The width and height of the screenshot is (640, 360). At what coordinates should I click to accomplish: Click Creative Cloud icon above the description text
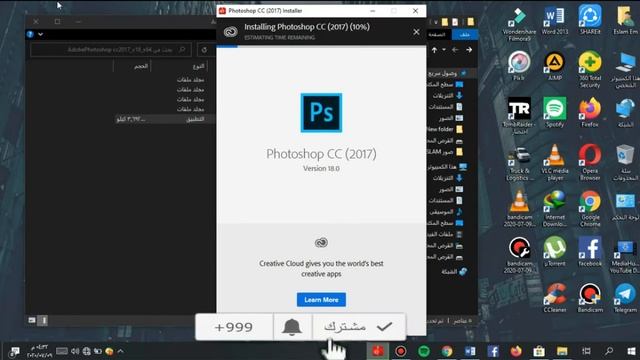pyautogui.click(x=321, y=242)
